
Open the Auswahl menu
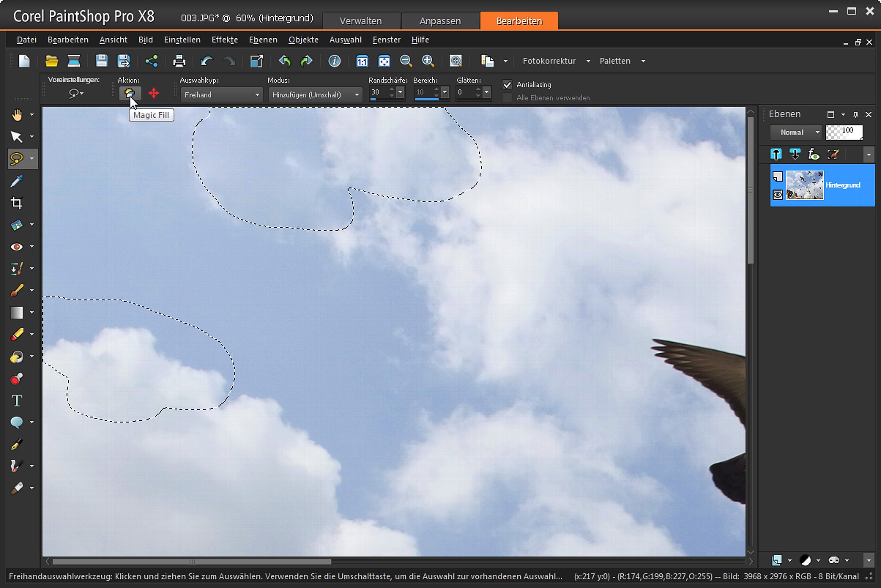pos(345,40)
